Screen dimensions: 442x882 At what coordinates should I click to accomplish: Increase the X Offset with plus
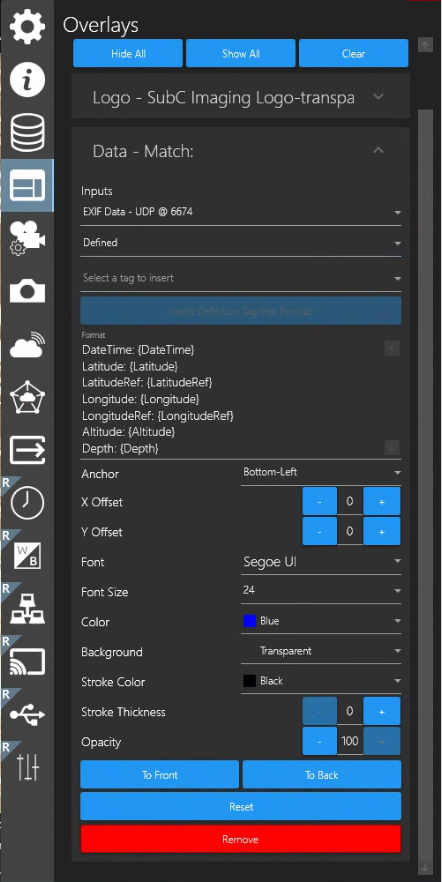381,502
